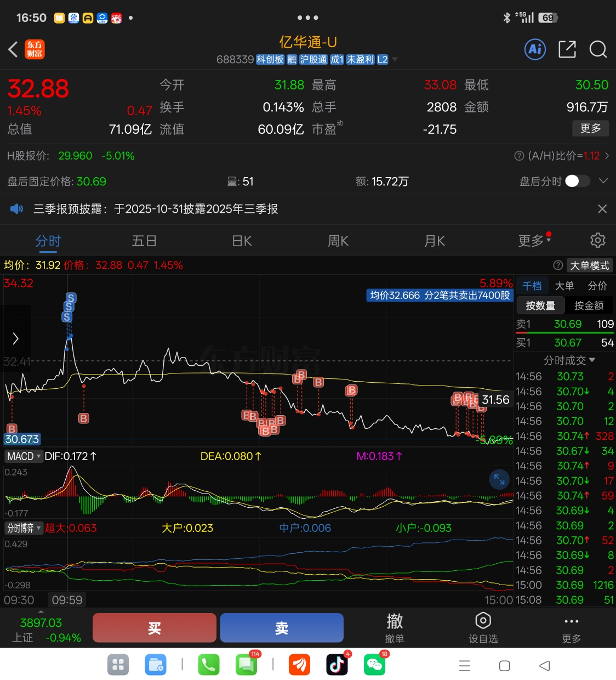Expand the stock tags dropdown arrow
The height and width of the screenshot is (680, 616).
(x=395, y=59)
